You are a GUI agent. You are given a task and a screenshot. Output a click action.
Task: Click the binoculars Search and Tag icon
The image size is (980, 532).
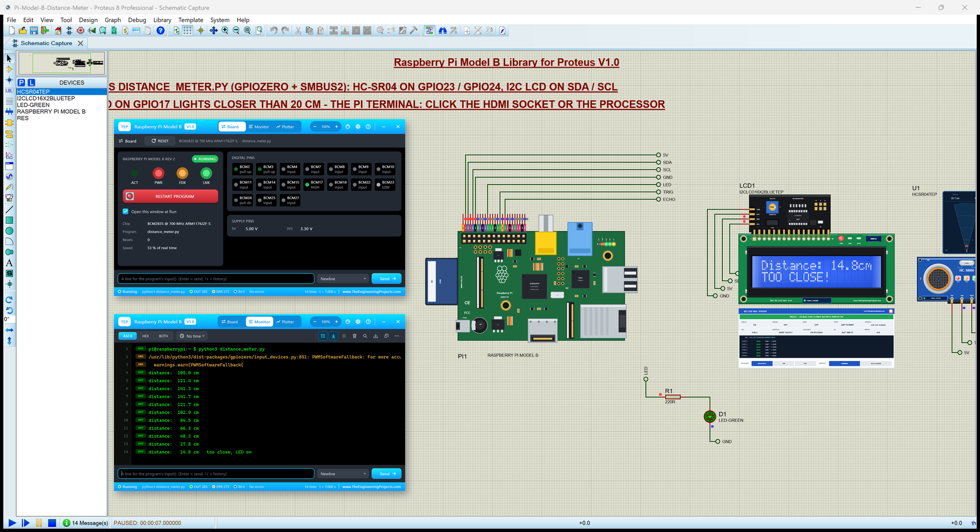[x=443, y=30]
